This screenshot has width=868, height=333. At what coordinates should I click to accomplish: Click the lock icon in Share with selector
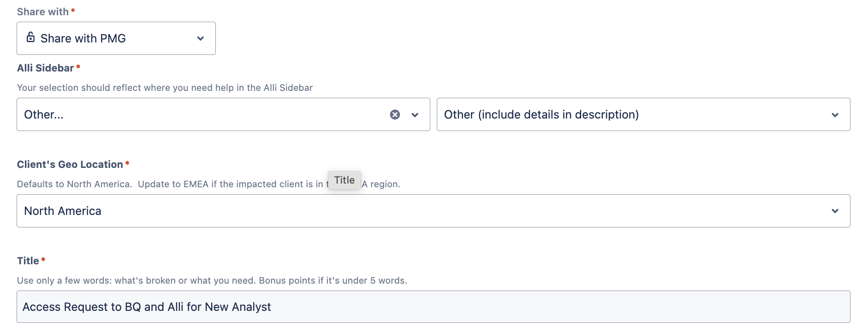coord(31,38)
